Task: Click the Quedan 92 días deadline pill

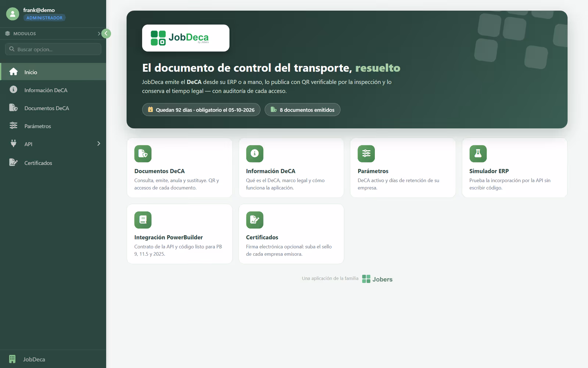Action: [x=201, y=110]
